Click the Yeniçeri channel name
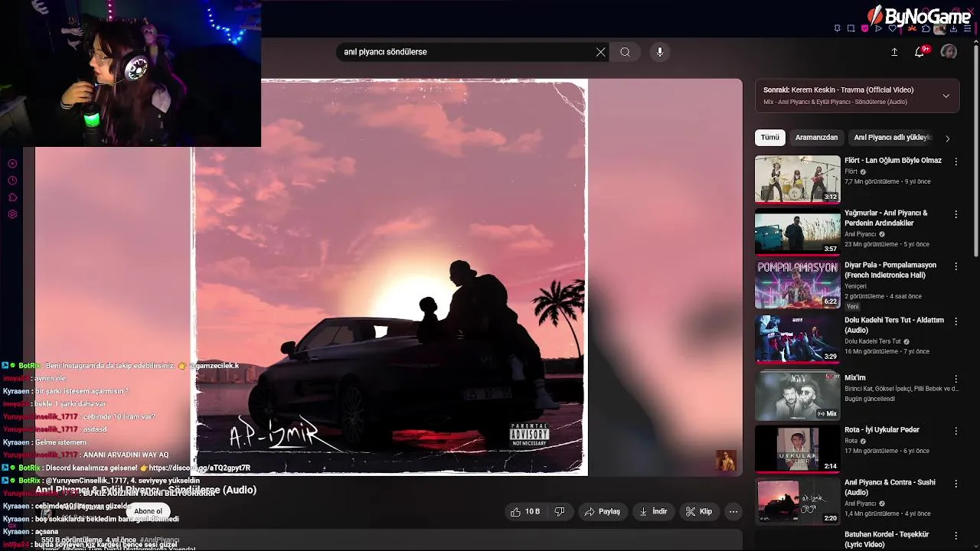The image size is (980, 551). (x=855, y=286)
